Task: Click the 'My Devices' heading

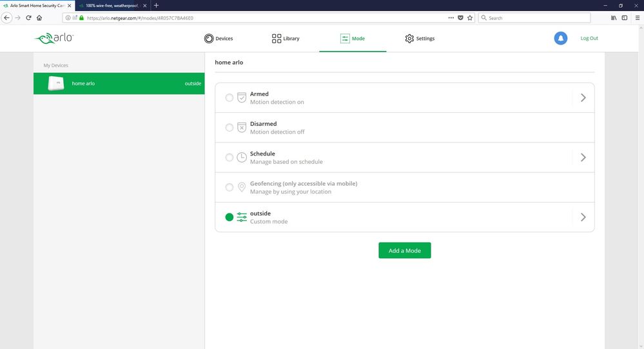Action: coord(56,65)
